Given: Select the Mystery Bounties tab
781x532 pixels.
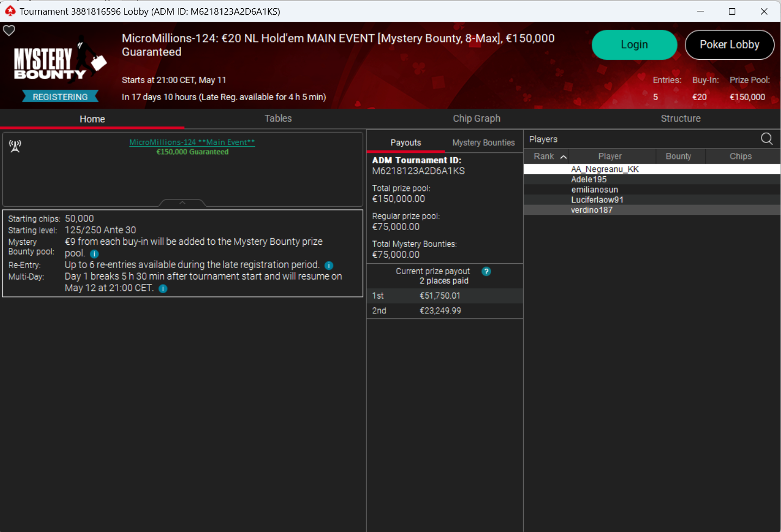Looking at the screenshot, I should pyautogui.click(x=484, y=143).
